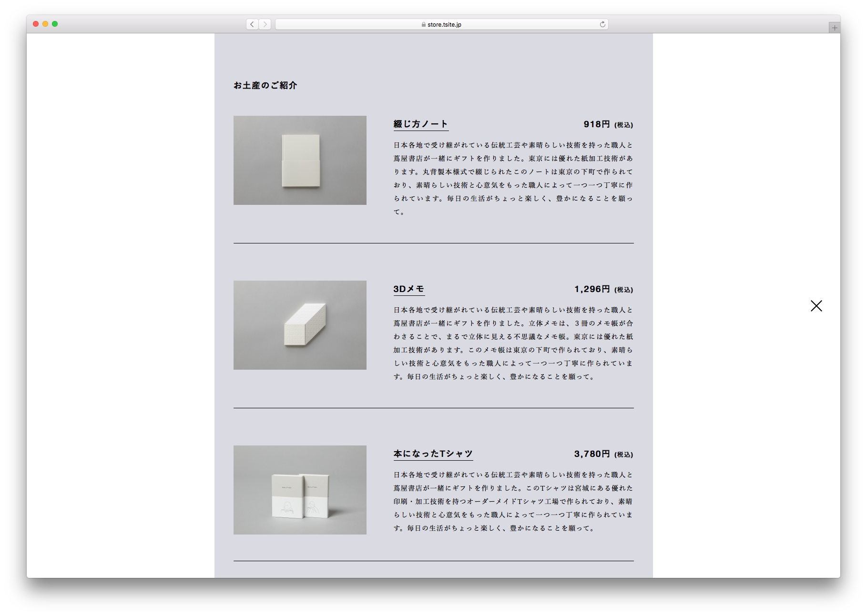Click the lock icon in address bar

(x=423, y=25)
